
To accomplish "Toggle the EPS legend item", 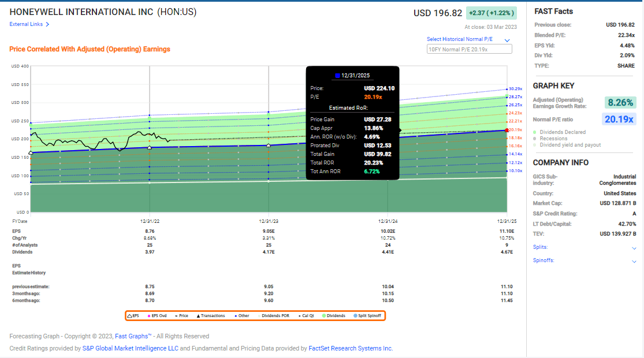I will (x=133, y=316).
